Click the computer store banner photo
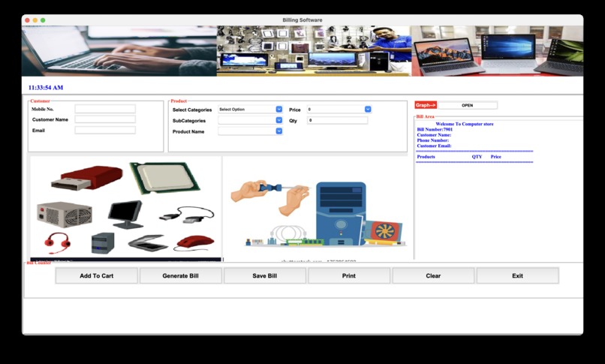 click(314, 51)
